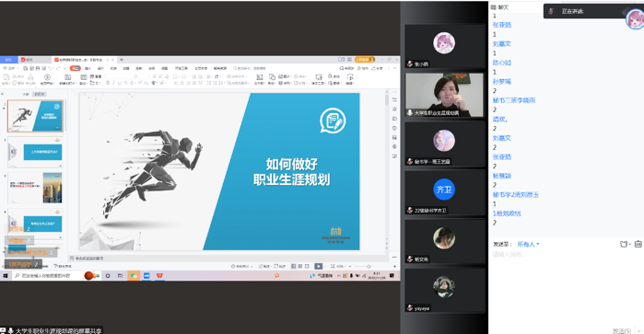Open the 发送至 所有人 recipient dropdown

[528, 244]
